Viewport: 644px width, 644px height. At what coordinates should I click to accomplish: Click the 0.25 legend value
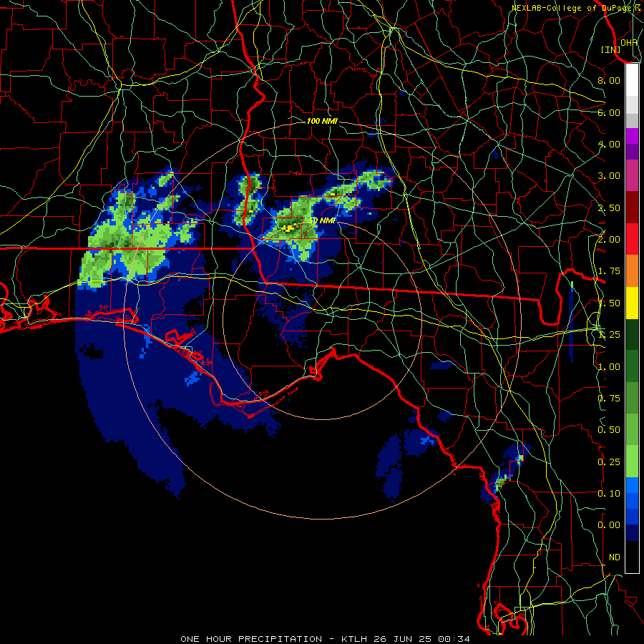pyautogui.click(x=609, y=462)
